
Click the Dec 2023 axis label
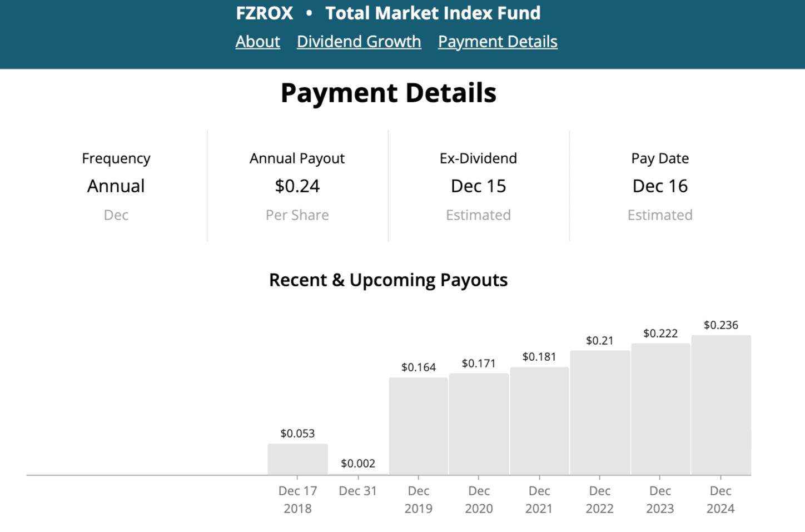coord(660,500)
